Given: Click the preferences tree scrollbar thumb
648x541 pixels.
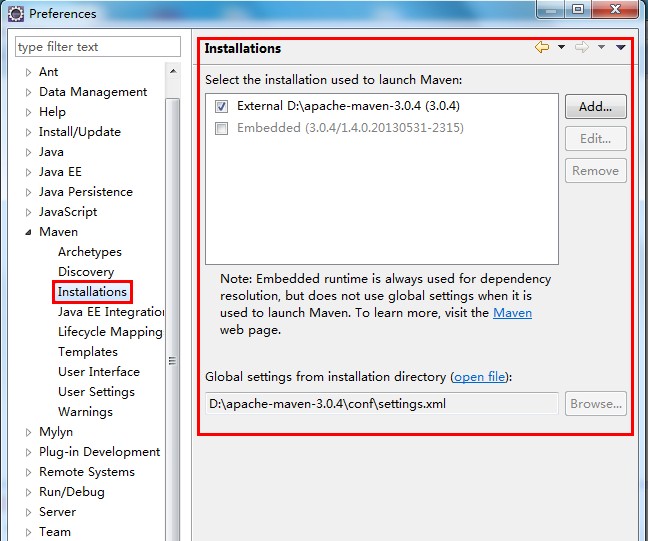Looking at the screenshot, I should (x=173, y=319).
